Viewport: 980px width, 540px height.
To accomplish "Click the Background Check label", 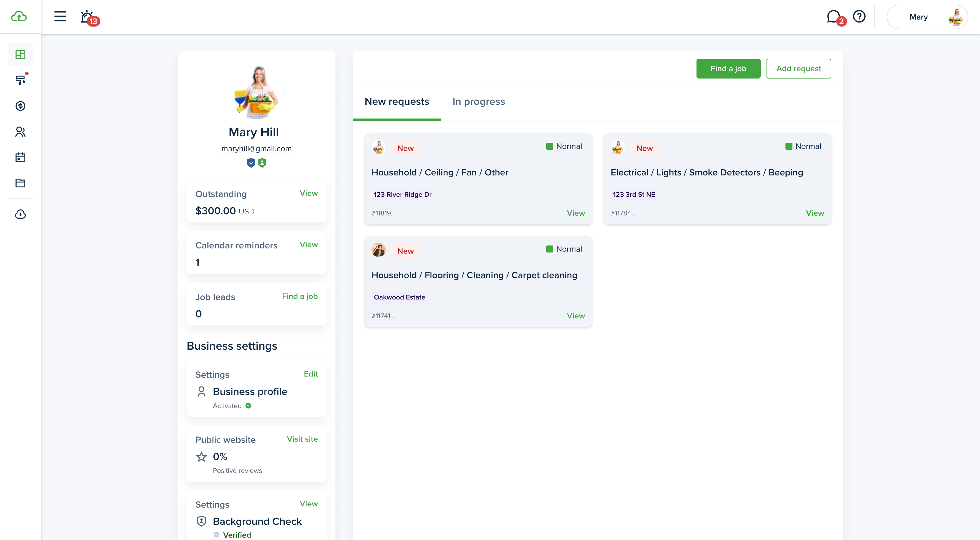I will (x=257, y=521).
